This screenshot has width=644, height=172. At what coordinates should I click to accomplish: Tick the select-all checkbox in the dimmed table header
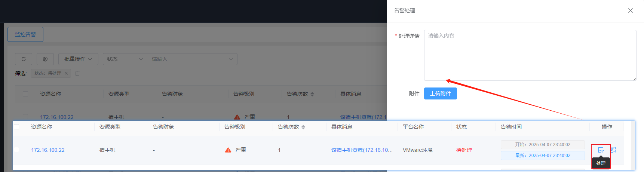[x=25, y=94]
